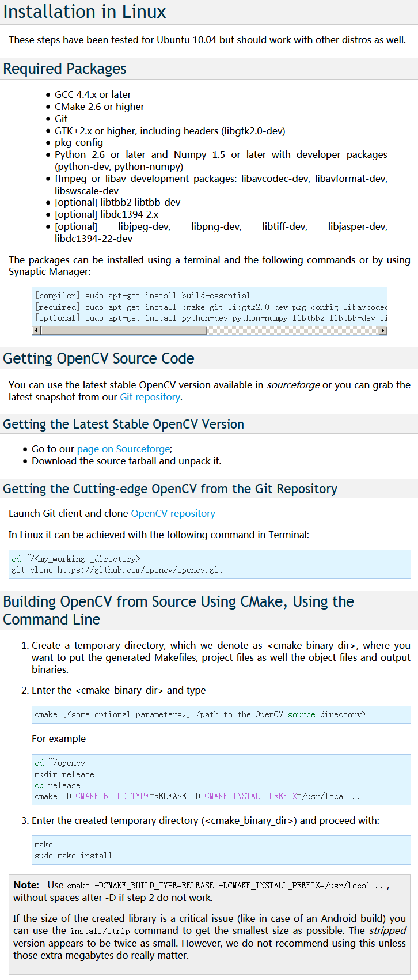This screenshot has height=980, width=418.
Task: Click the Note: label in the note box
Action: coord(26,885)
